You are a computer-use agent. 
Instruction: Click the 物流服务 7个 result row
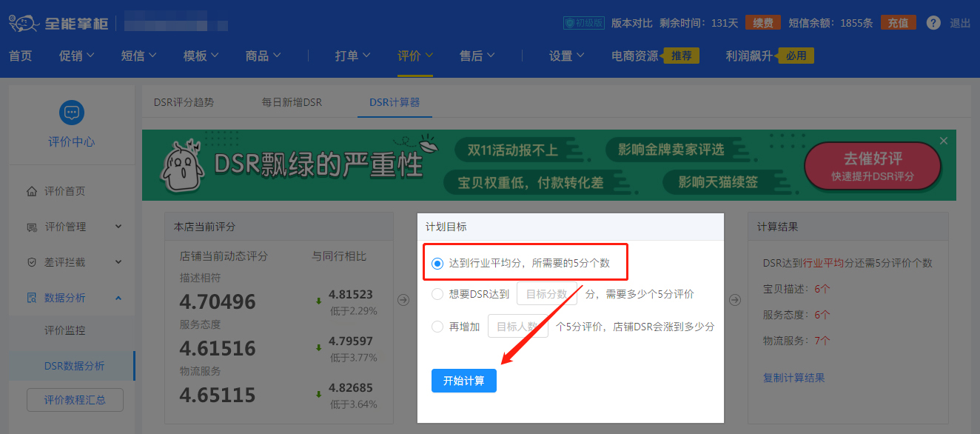point(796,341)
